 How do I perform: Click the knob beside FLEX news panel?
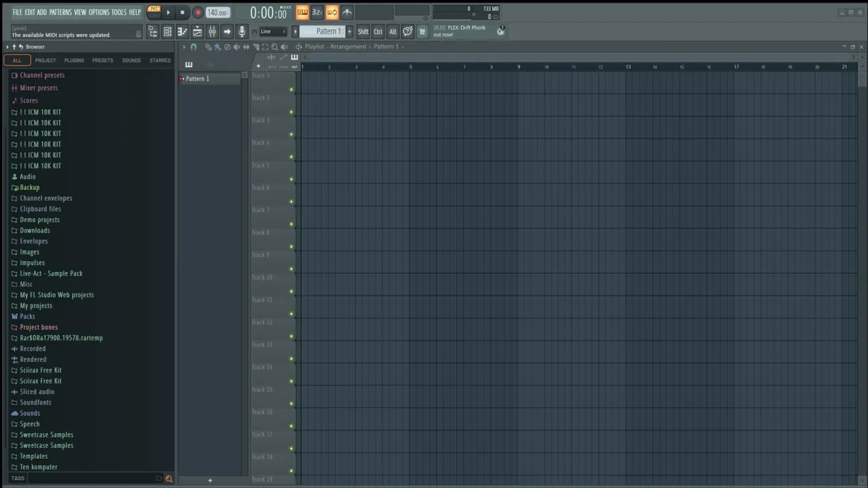pyautogui.click(x=500, y=31)
